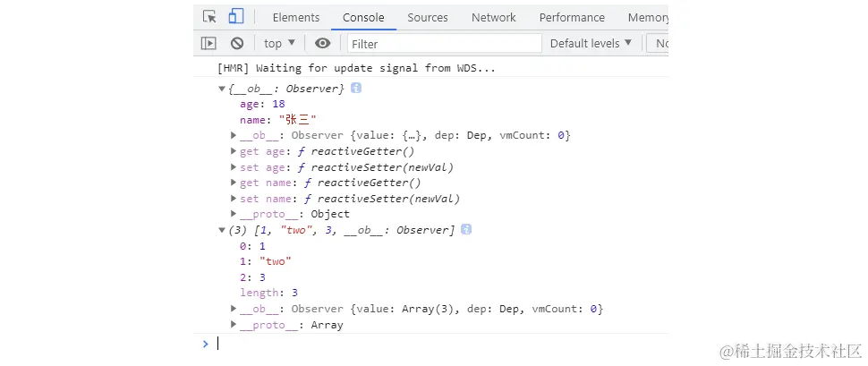The width and height of the screenshot is (868, 366).
Task: Click the 1: "two" array item
Action: (266, 261)
